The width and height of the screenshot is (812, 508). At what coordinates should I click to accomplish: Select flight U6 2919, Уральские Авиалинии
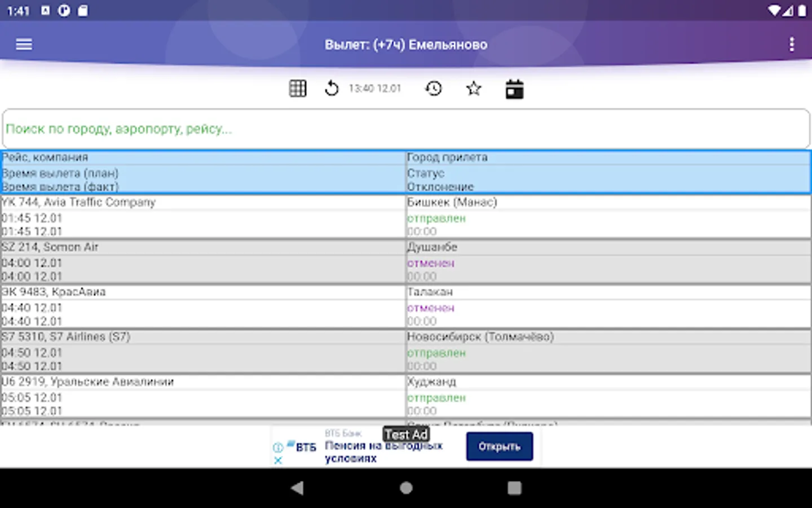[87, 382]
